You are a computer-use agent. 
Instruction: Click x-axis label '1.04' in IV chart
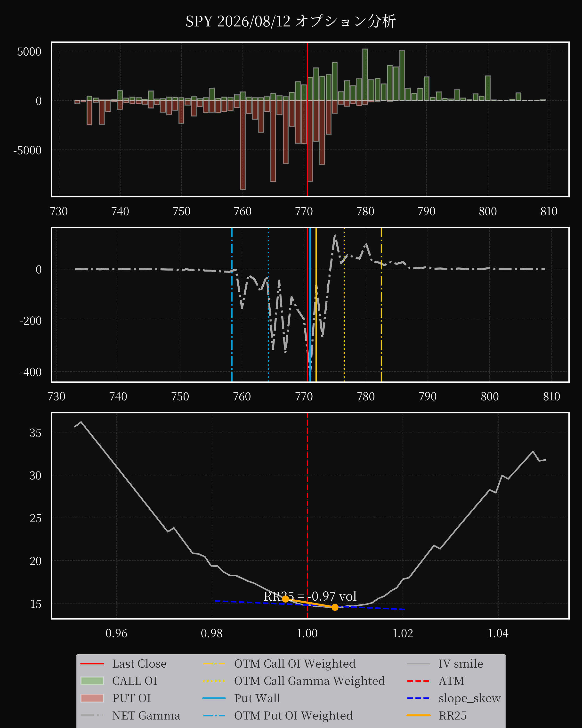click(x=498, y=633)
